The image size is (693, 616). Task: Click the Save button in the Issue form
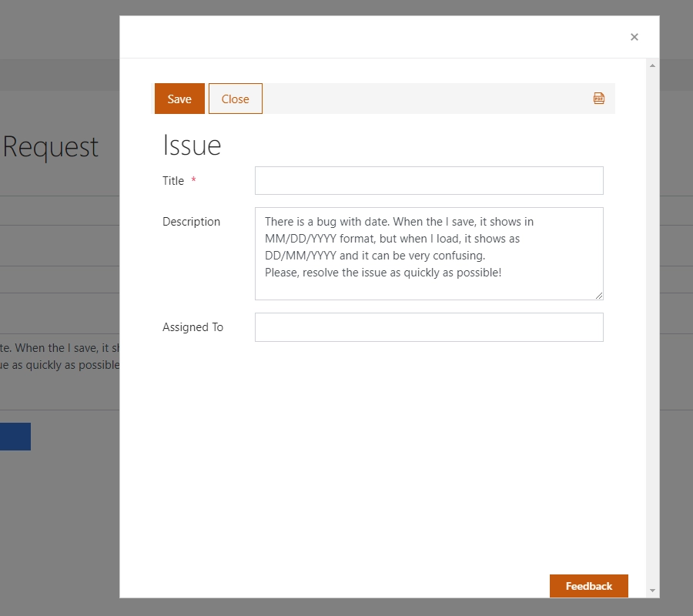point(179,99)
